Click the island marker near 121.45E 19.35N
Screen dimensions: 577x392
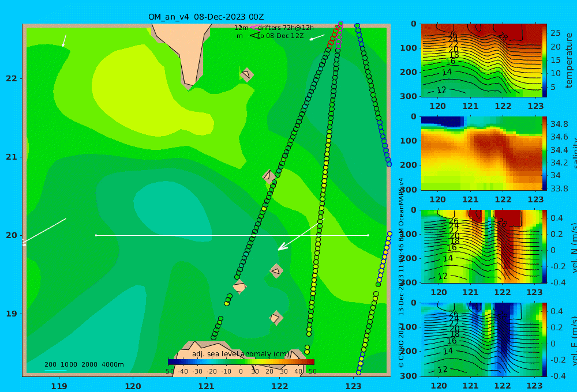(x=239, y=287)
